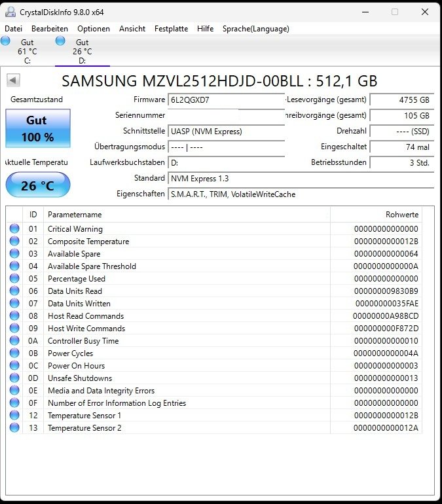Click status icon of Host Write Commands row
The image size is (442, 504).
[14, 328]
